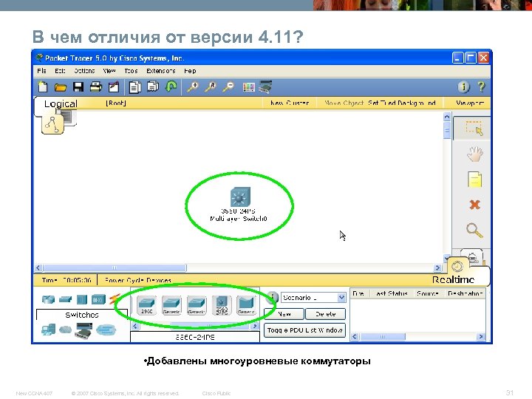Viewport: 532px width, 399px height.
Task: Click the Move Object button
Action: click(344, 103)
